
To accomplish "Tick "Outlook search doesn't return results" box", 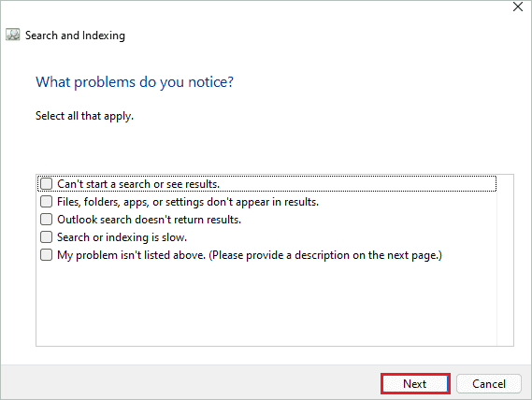I will [x=46, y=220].
